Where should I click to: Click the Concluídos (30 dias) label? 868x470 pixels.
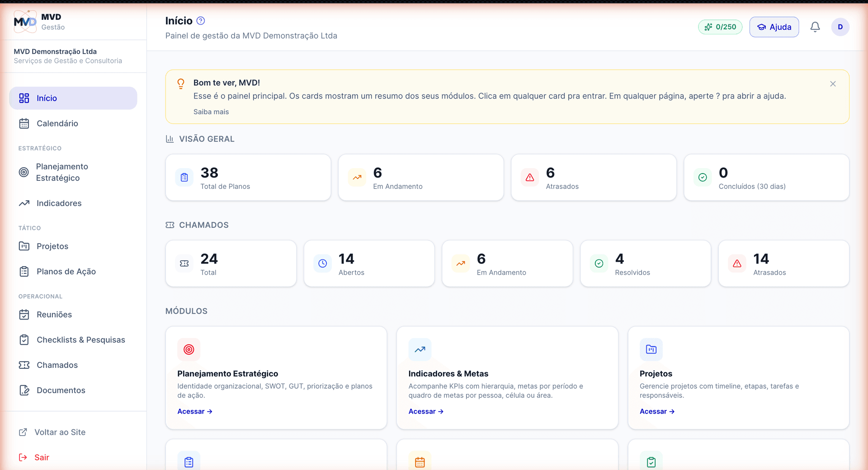pos(752,186)
